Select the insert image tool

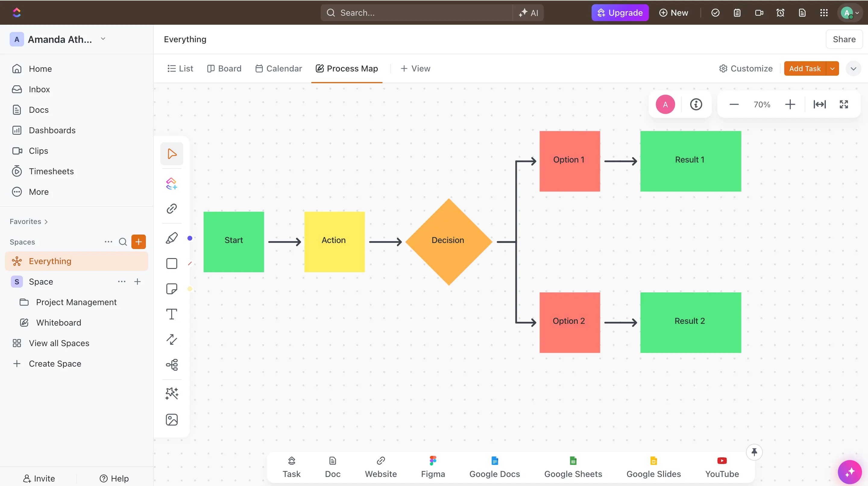tap(171, 420)
